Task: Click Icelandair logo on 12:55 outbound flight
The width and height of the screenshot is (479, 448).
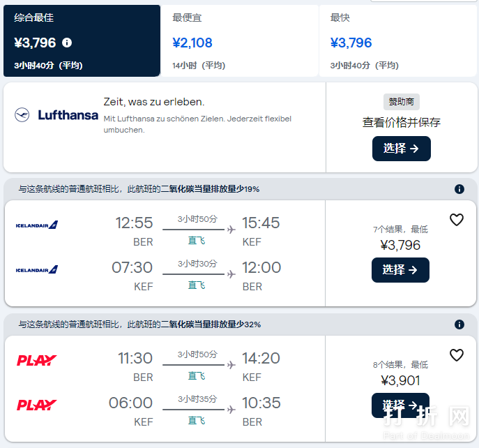Action: [x=37, y=225]
